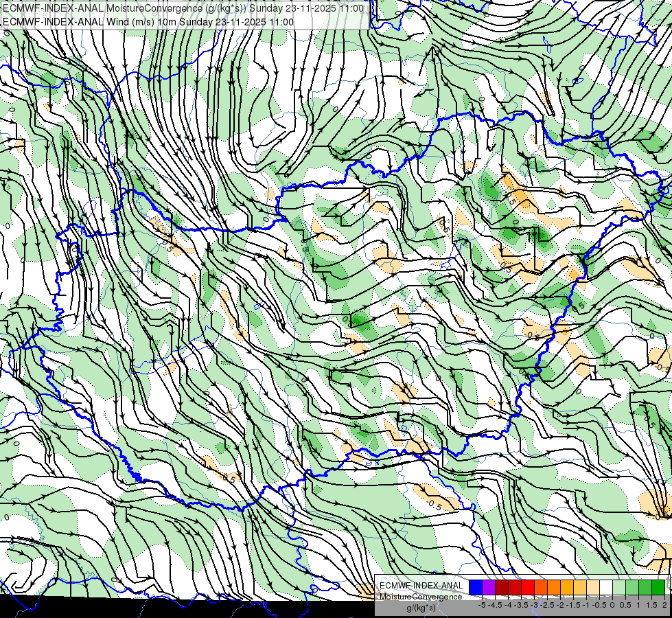Click the legend tick label 2
This screenshot has width=672, height=618.
coord(664,605)
